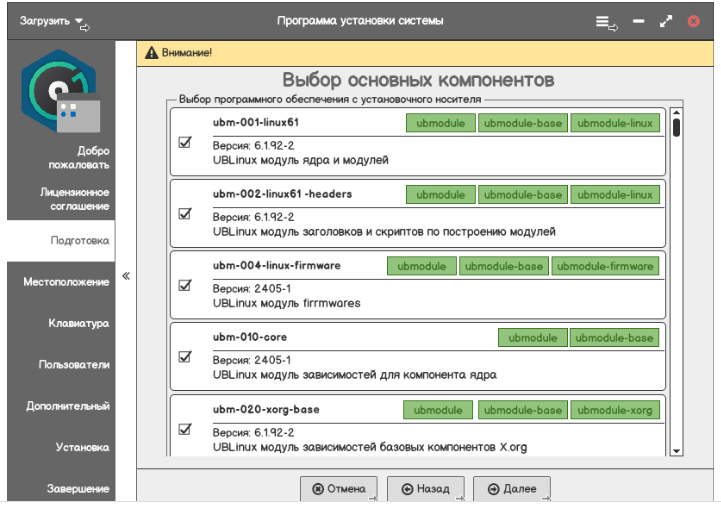
Task: Go to Местоположение step
Action: click(66, 282)
